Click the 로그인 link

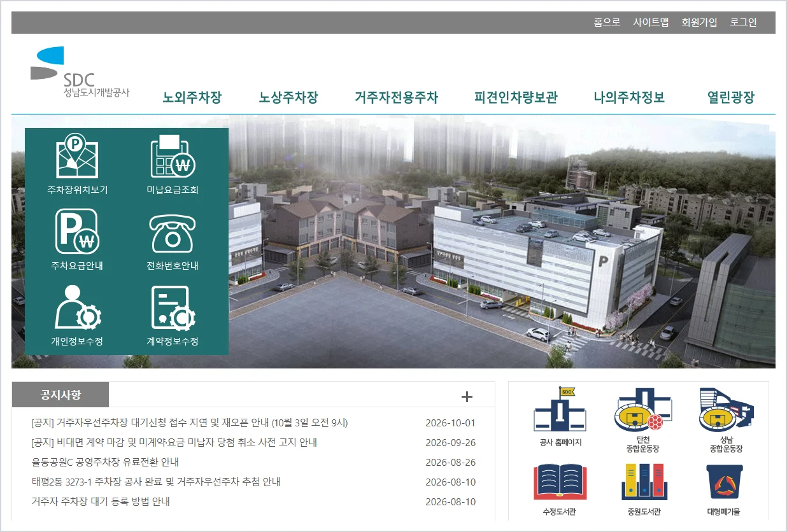743,22
